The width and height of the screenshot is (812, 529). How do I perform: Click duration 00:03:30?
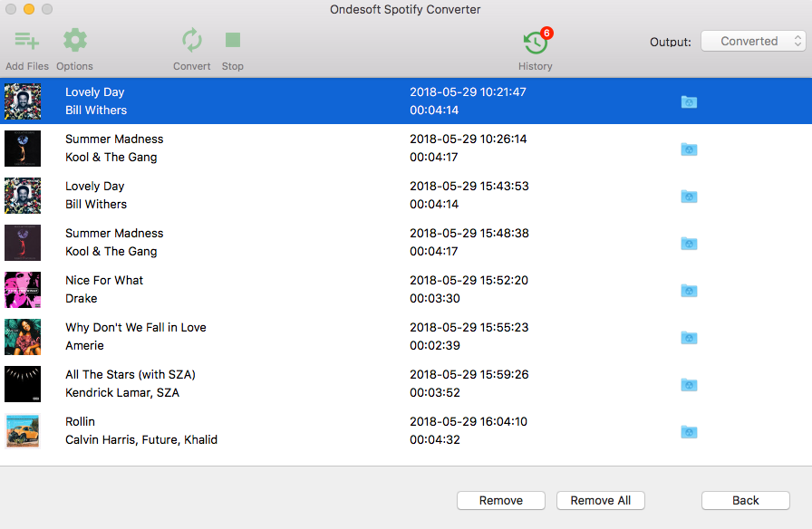(435, 299)
